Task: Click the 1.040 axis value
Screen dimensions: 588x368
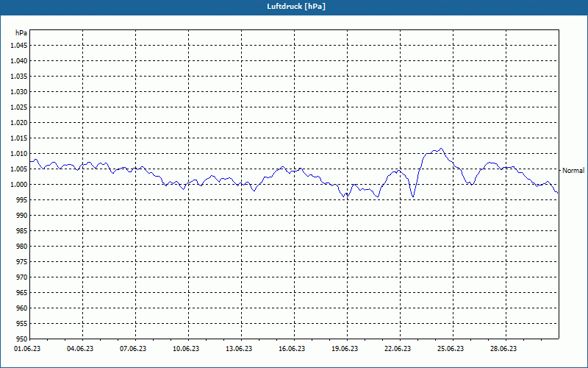Action: [18, 61]
